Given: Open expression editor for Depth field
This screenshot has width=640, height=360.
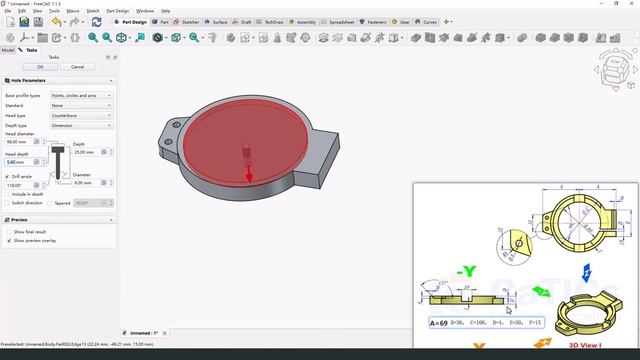Looking at the screenshot, I should click(104, 152).
